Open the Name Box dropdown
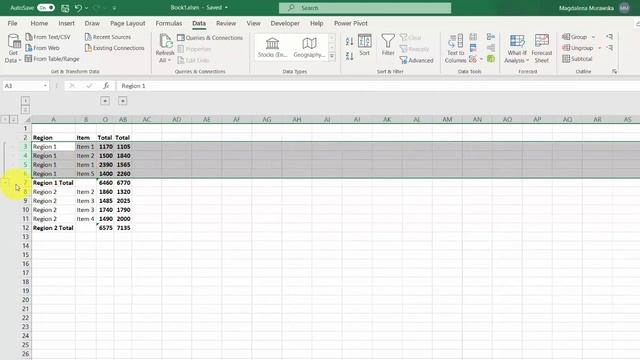 [45, 86]
